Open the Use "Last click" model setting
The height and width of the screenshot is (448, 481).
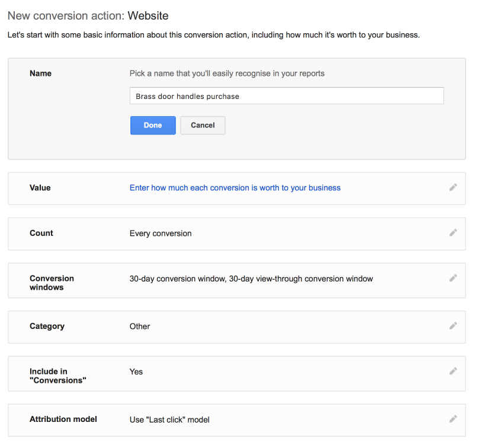point(169,420)
